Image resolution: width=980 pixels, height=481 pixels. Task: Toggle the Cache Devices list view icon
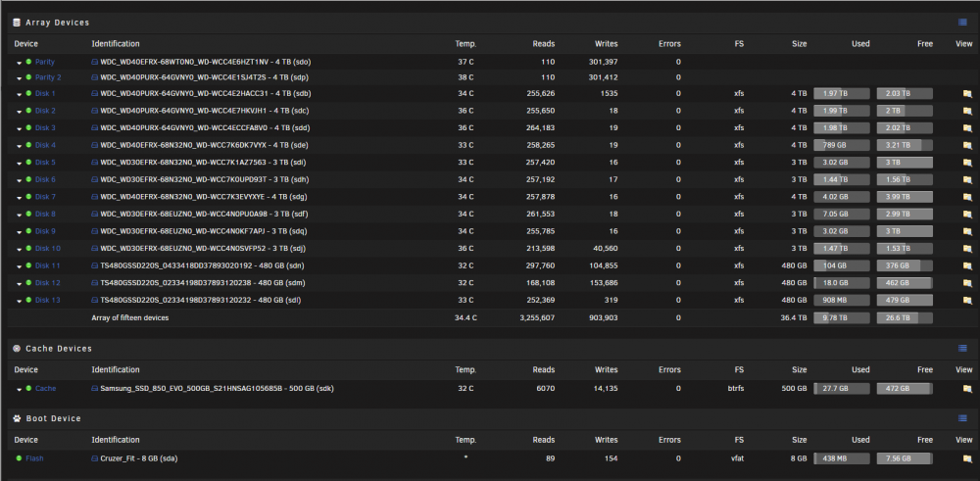pos(962,349)
